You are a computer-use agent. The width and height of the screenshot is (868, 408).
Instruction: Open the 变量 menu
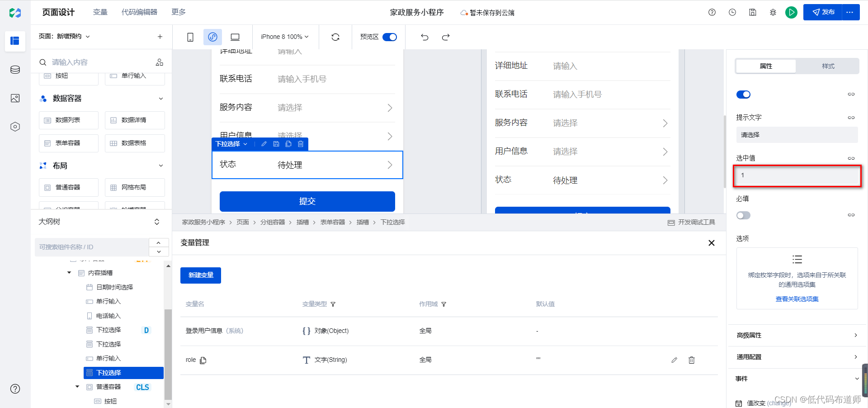[100, 12]
